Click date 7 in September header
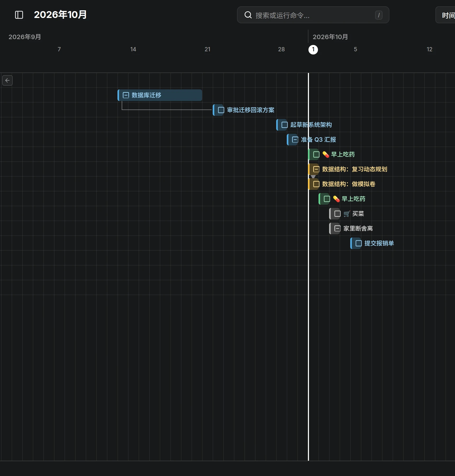 click(59, 49)
